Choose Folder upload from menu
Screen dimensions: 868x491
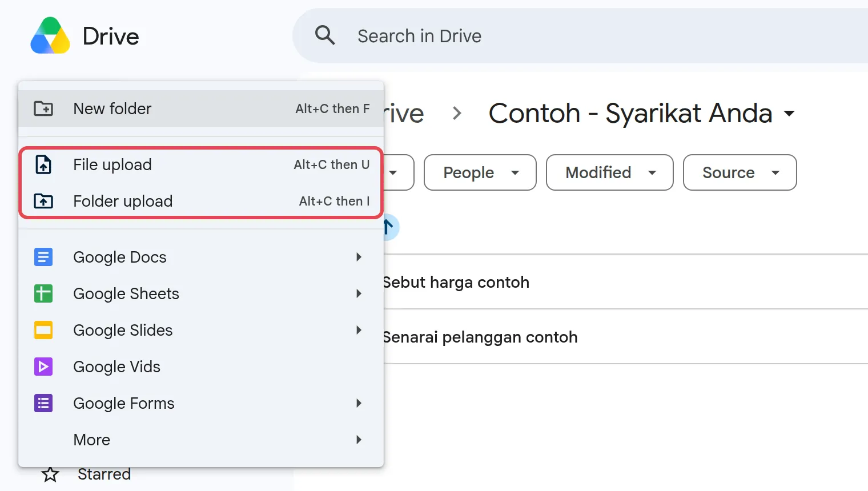pos(201,201)
